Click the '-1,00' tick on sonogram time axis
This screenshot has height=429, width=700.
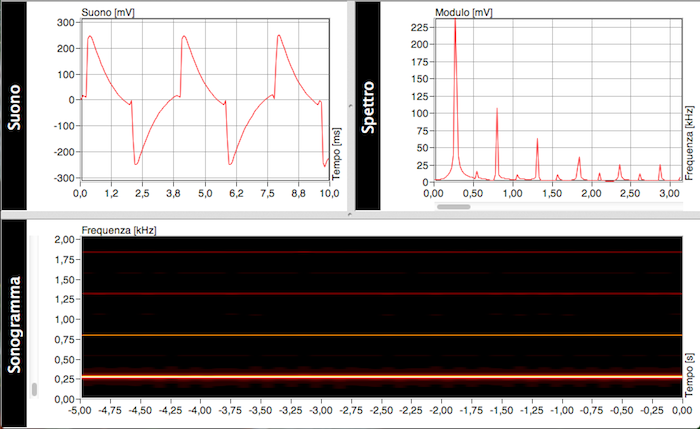(x=562, y=410)
